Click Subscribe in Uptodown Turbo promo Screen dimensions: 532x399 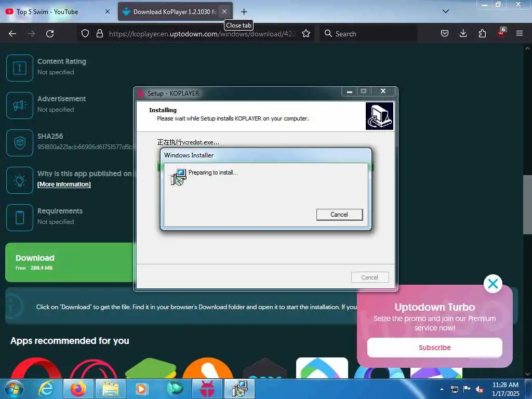click(x=435, y=348)
